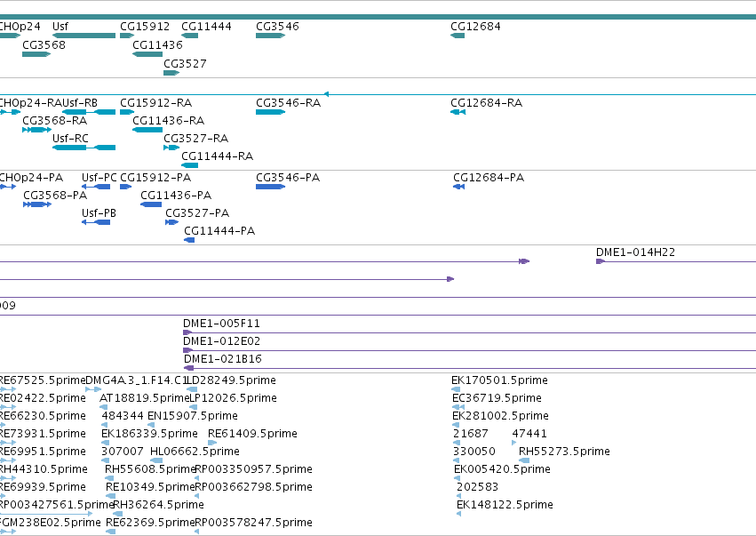
Task: Click the CG11436 gene feature
Action: coord(147,54)
